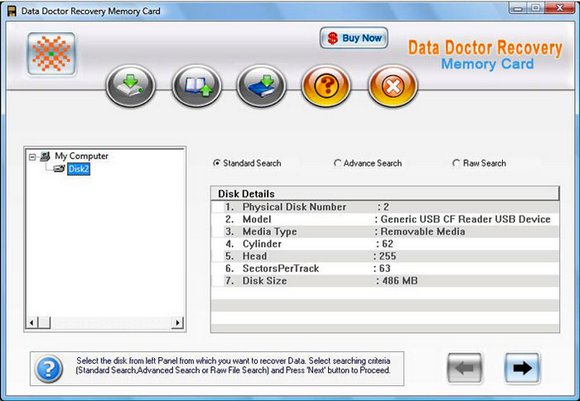Click the Disk2 drive icon in tree

pos(59,169)
